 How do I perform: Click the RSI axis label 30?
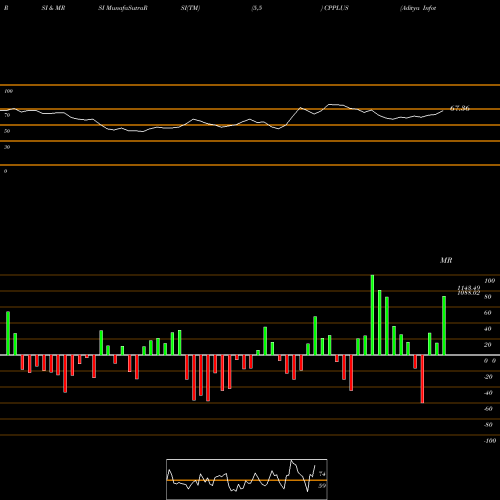[x=7, y=147]
